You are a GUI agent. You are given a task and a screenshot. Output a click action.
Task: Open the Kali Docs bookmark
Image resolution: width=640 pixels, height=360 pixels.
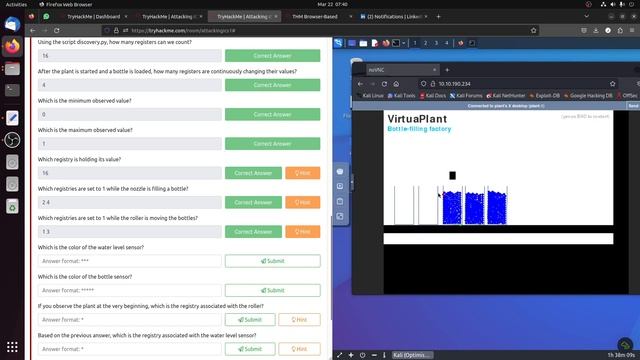click(x=433, y=96)
